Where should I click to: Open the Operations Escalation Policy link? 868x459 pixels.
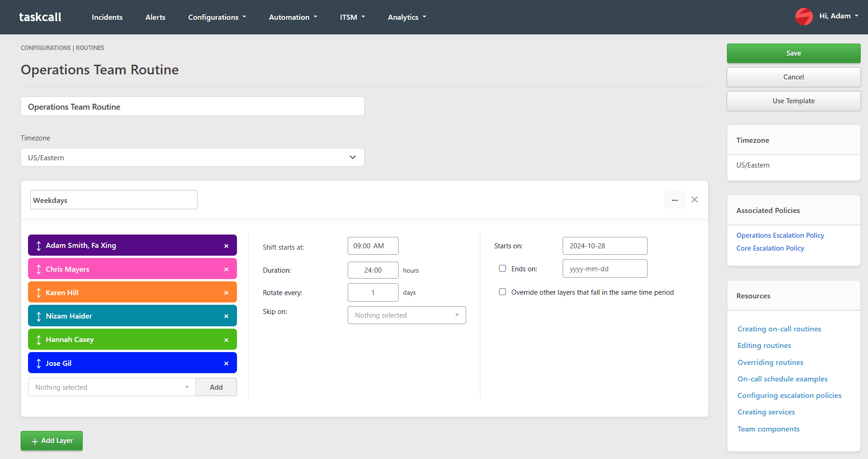(780, 235)
